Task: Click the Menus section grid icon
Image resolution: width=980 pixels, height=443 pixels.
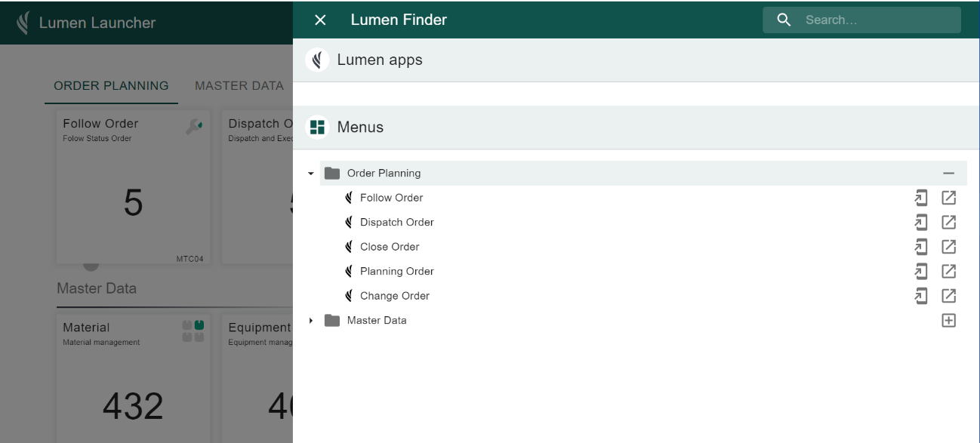Action: (x=317, y=128)
